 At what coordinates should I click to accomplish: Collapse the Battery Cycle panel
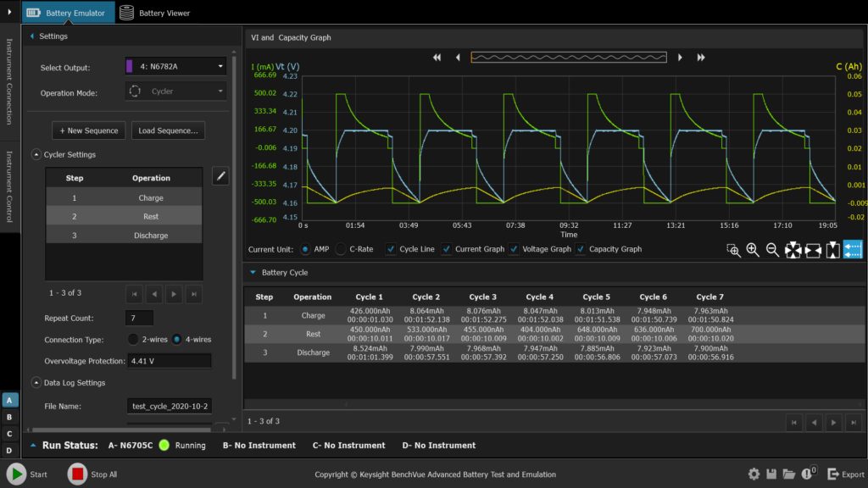tap(253, 273)
